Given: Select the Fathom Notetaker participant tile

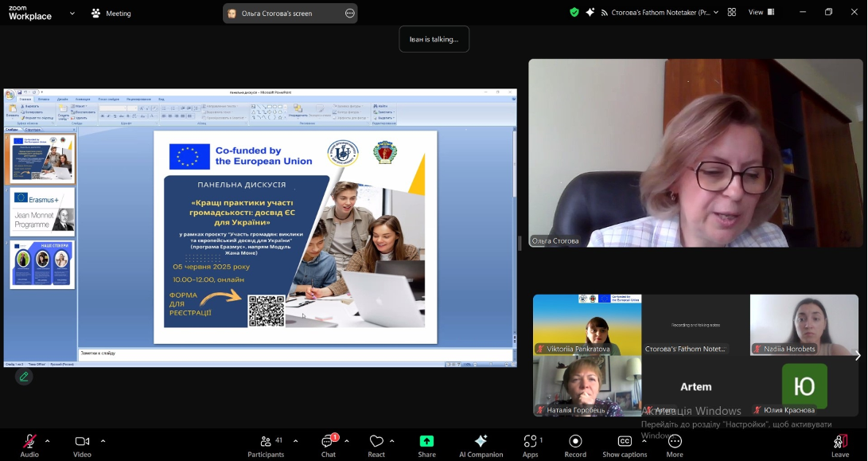Looking at the screenshot, I should pyautogui.click(x=695, y=325).
